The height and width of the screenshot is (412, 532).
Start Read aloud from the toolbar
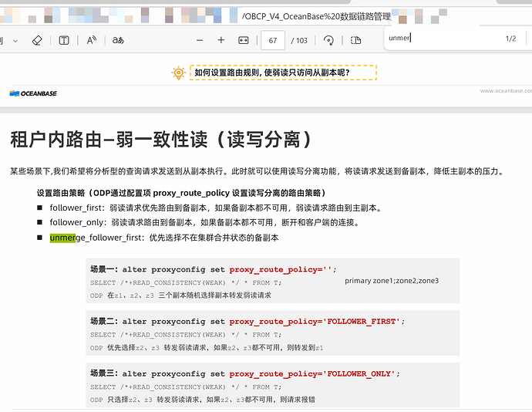[92, 40]
